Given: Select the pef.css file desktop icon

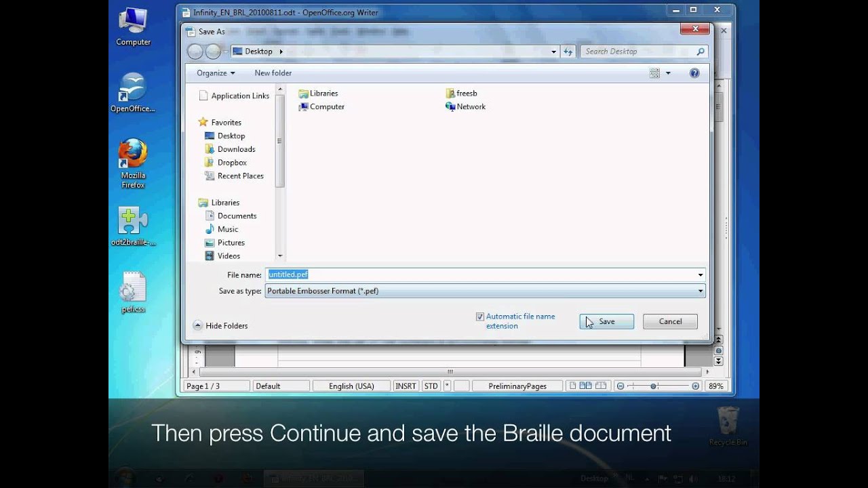Looking at the screenshot, I should [x=133, y=292].
